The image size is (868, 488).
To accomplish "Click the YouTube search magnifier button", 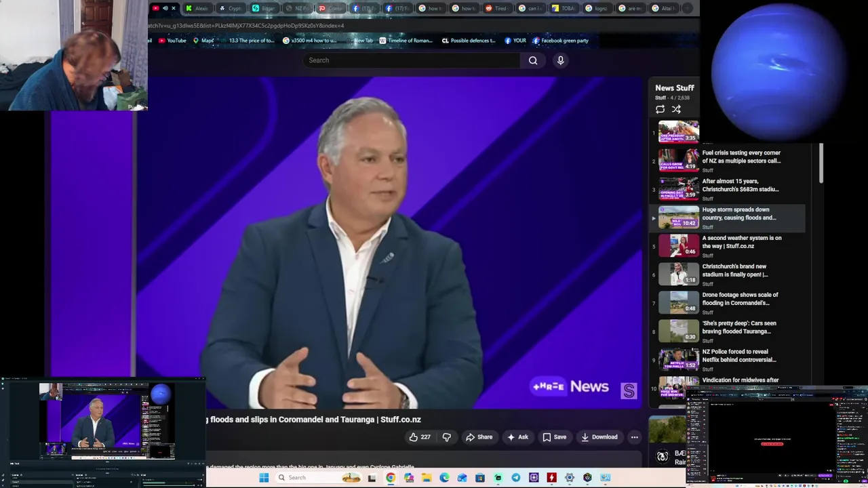I will tap(533, 60).
